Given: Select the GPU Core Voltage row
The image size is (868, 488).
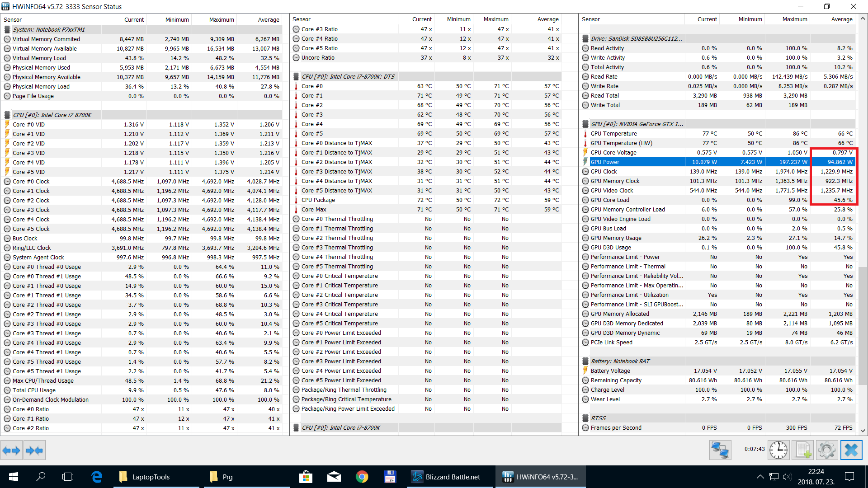Looking at the screenshot, I should (719, 152).
